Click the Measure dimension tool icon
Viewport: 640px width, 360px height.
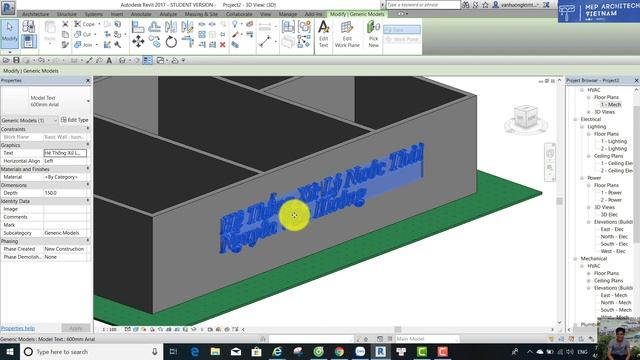[x=265, y=41]
